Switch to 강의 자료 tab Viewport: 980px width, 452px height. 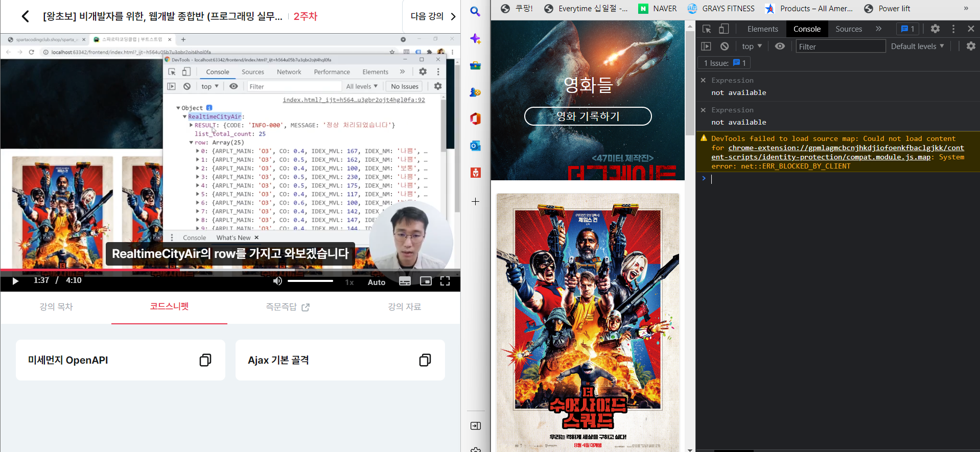(x=404, y=306)
